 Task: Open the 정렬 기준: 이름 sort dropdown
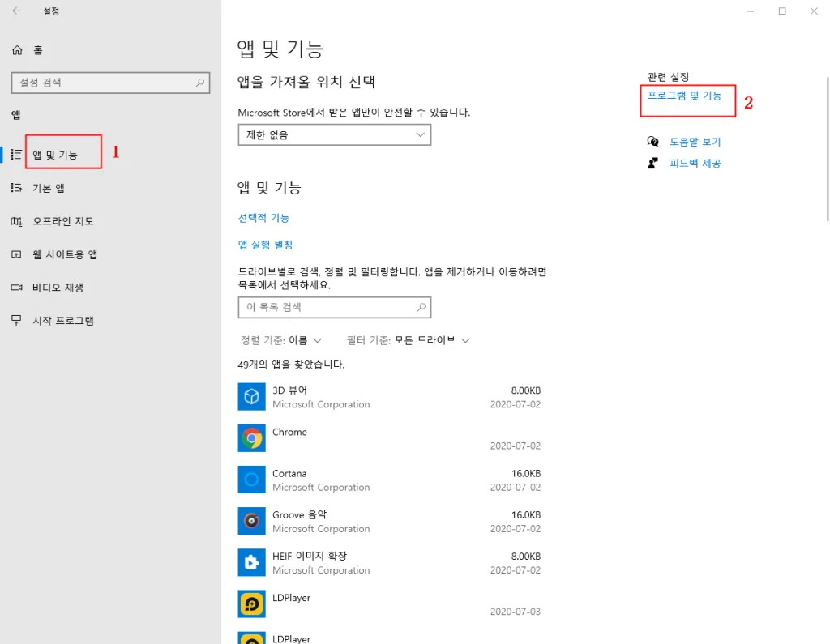coord(281,340)
